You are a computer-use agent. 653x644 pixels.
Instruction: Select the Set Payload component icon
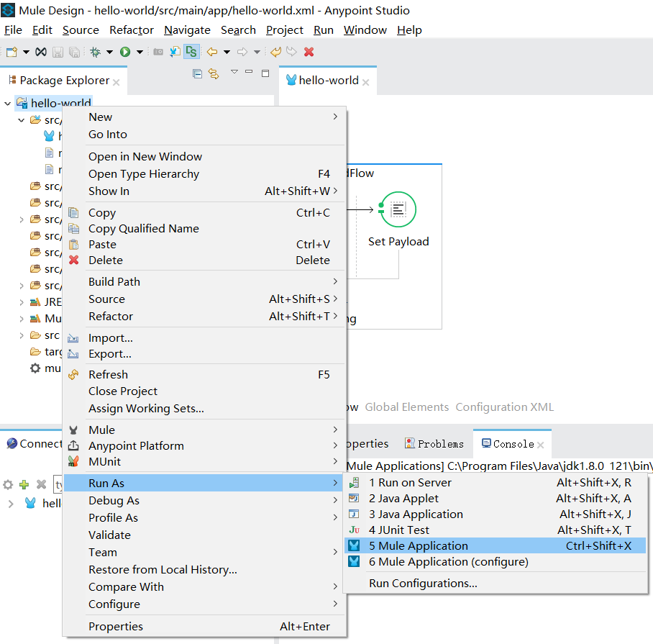[x=398, y=209]
